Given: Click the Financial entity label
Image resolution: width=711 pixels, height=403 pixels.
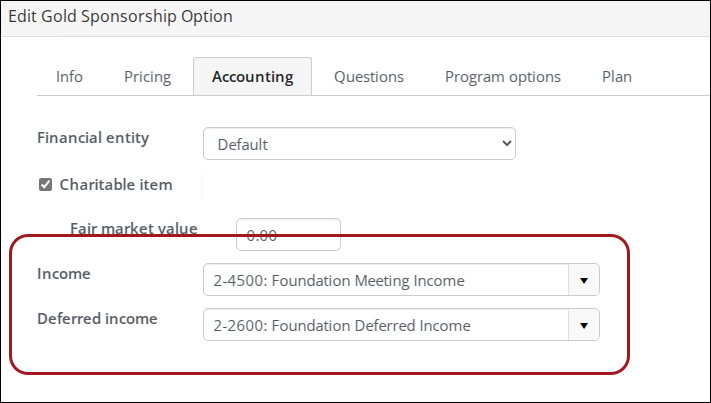Looking at the screenshot, I should [93, 138].
